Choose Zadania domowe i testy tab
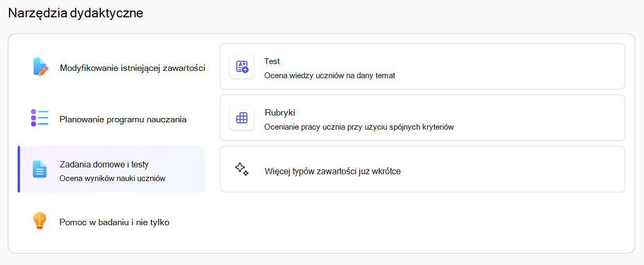 [112, 169]
